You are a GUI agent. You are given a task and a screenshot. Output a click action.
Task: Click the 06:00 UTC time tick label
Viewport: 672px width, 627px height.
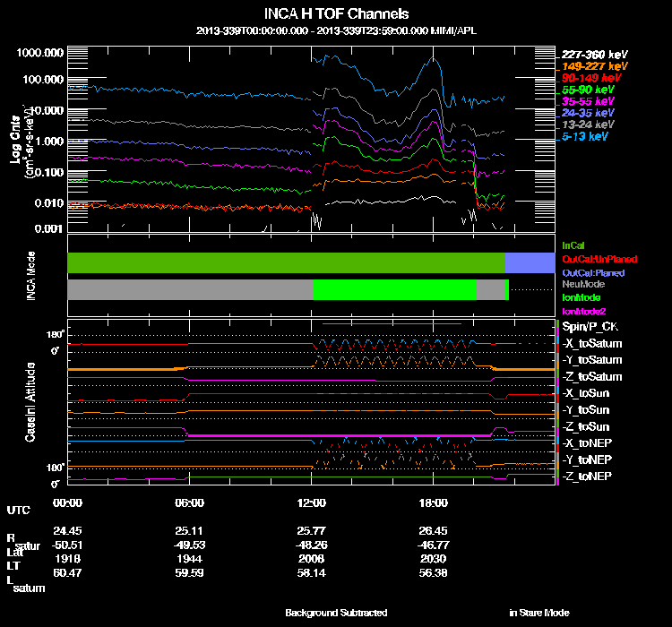(189, 502)
